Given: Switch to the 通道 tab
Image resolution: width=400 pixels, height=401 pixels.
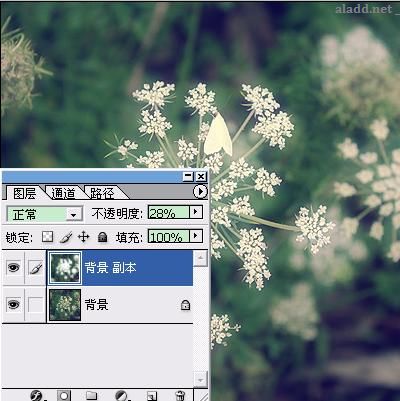Looking at the screenshot, I should (x=63, y=193).
